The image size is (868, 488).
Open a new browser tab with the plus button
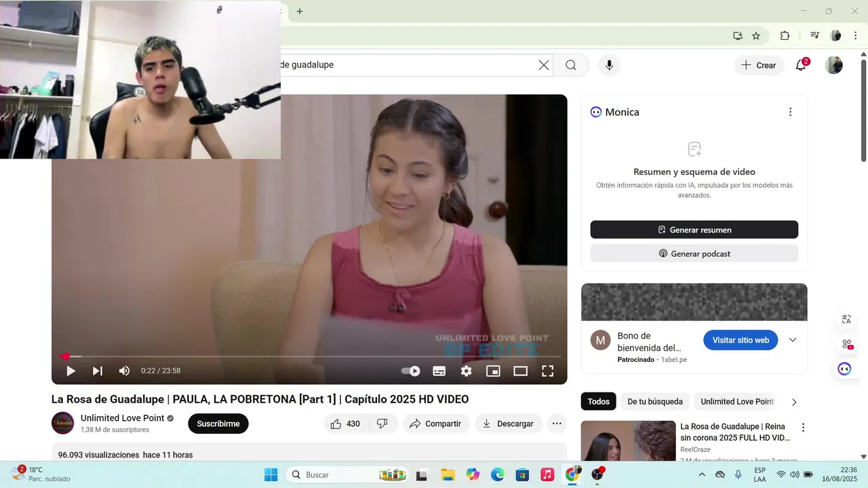coord(300,11)
